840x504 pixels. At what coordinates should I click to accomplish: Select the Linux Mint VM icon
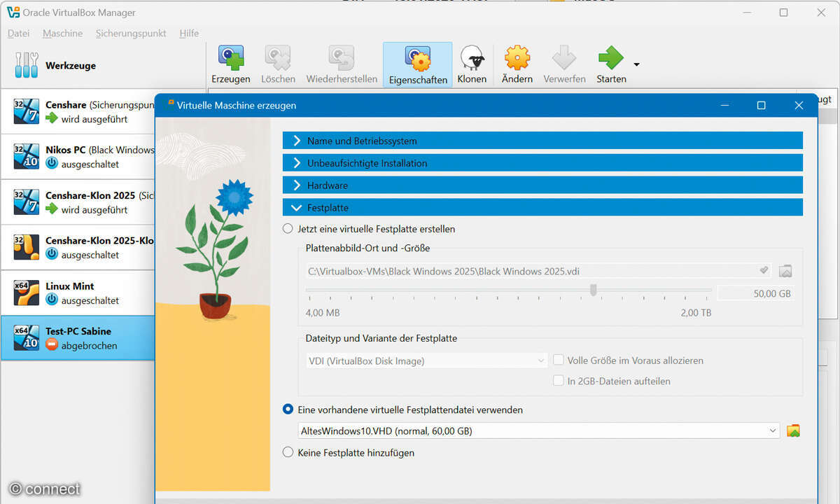[x=27, y=293]
